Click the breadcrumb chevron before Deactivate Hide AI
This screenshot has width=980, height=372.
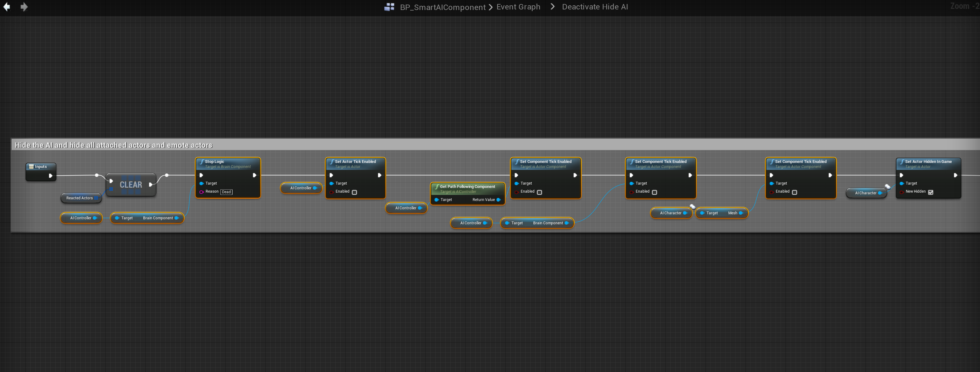point(552,7)
